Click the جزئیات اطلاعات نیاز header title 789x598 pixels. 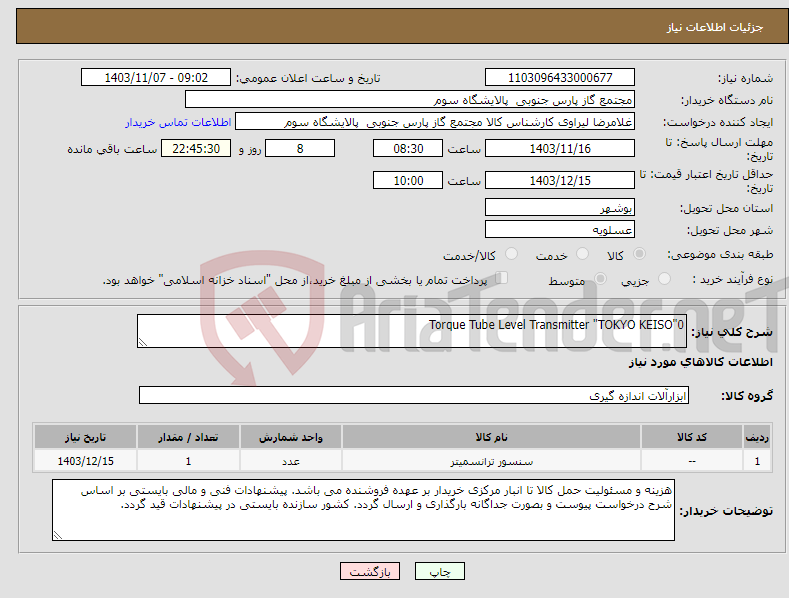[x=715, y=27]
